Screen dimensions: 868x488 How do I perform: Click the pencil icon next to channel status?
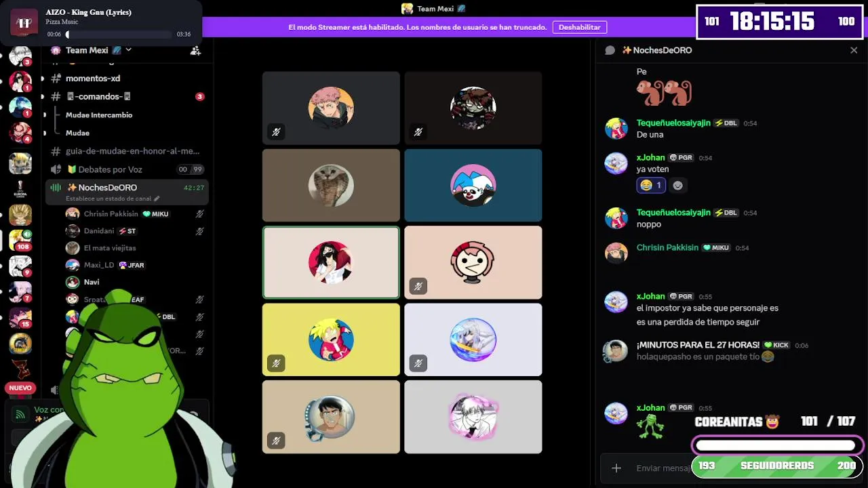point(157,199)
